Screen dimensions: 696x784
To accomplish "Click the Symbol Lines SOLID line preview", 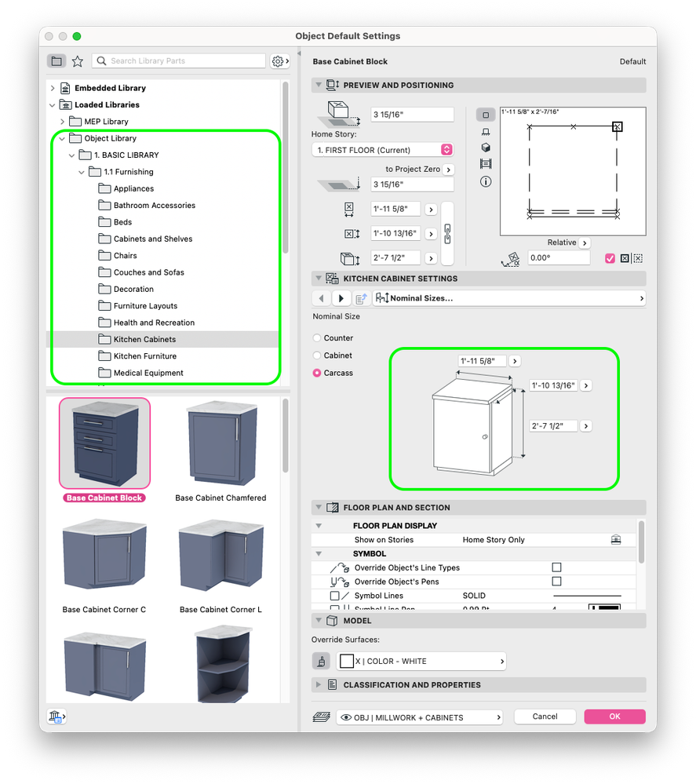I will [587, 596].
